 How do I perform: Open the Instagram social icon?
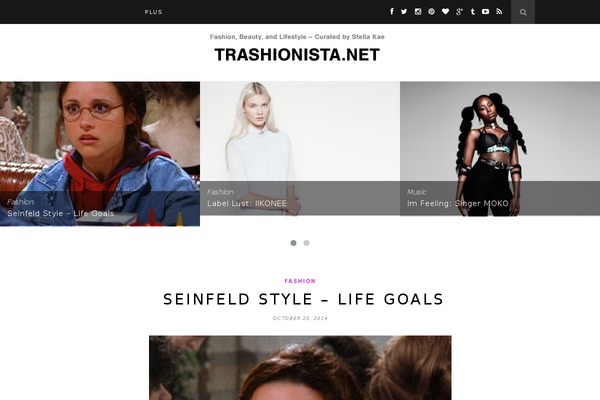[x=418, y=11]
